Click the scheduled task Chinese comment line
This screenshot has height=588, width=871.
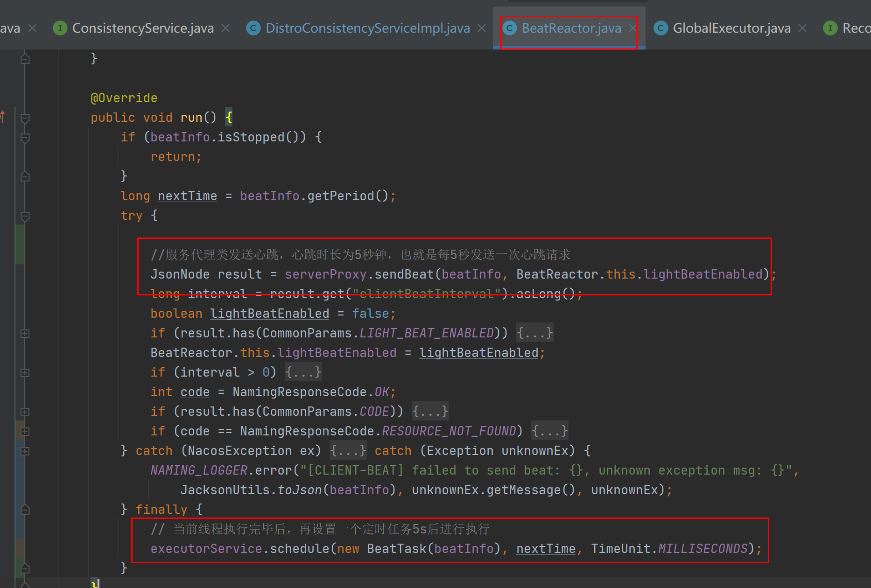pos(320,529)
